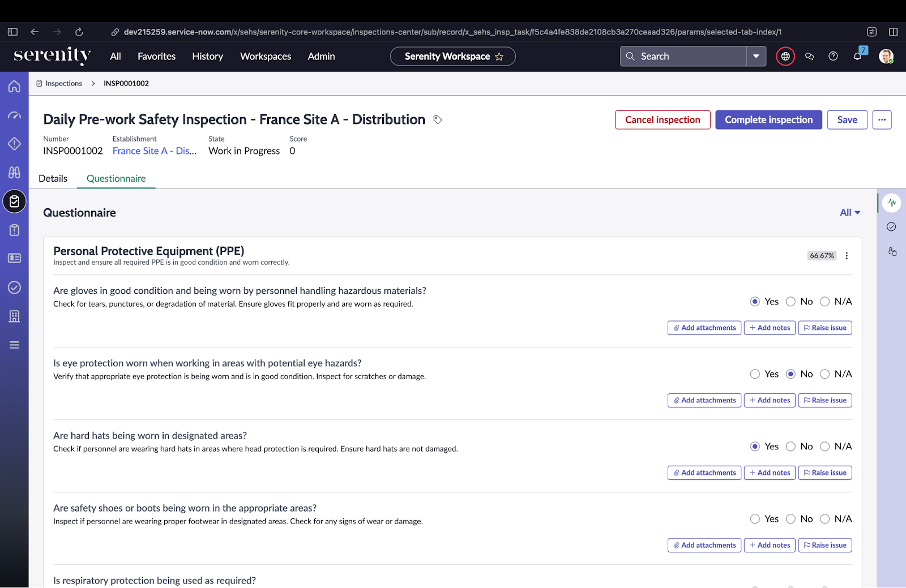Select No for hard hats question
This screenshot has height=588, width=906.
click(790, 447)
